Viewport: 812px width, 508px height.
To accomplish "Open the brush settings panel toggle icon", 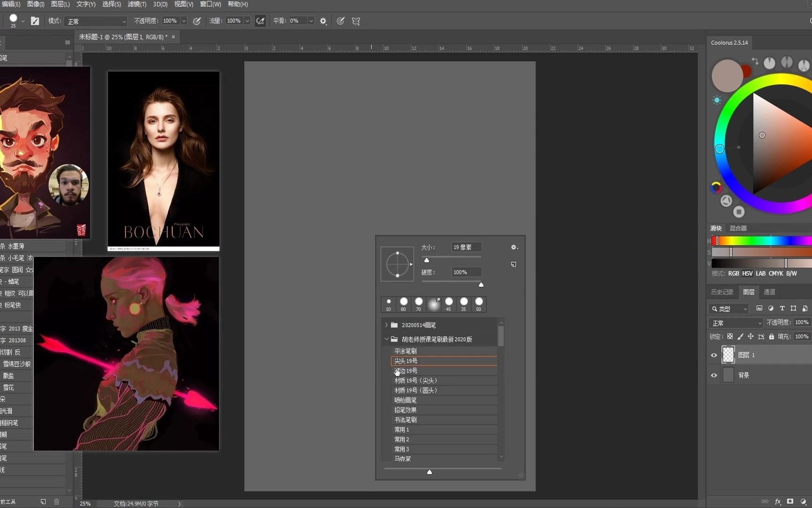I will click(x=35, y=21).
